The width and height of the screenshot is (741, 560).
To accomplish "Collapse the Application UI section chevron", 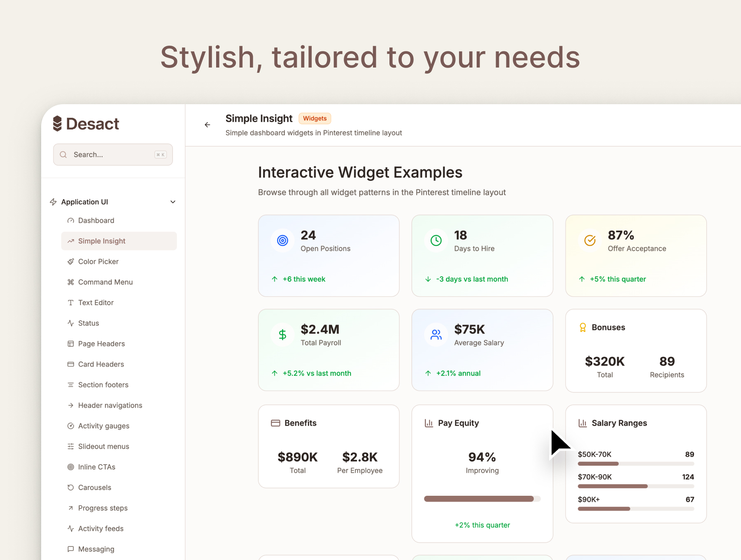I will 173,202.
